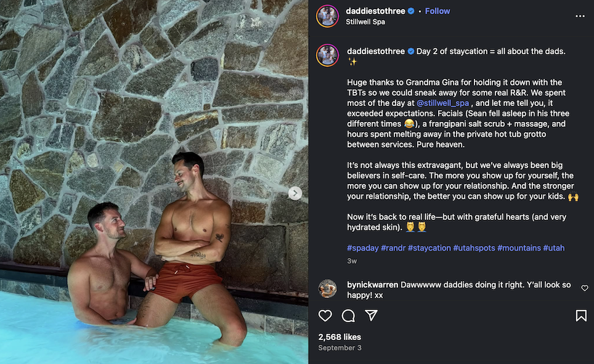Open daddiestothree avatar in post header
Image resolution: width=594 pixels, height=364 pixels.
pos(327,16)
